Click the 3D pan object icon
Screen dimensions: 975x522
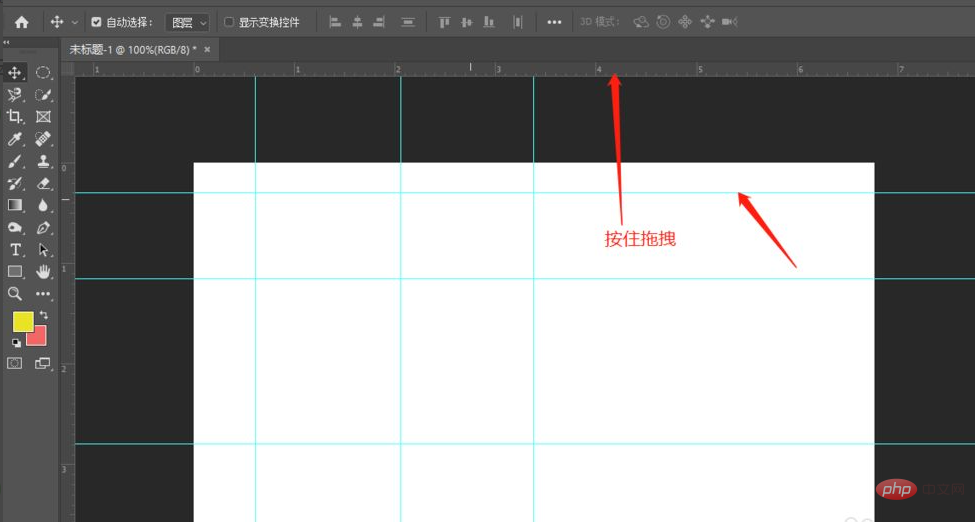[x=685, y=22]
